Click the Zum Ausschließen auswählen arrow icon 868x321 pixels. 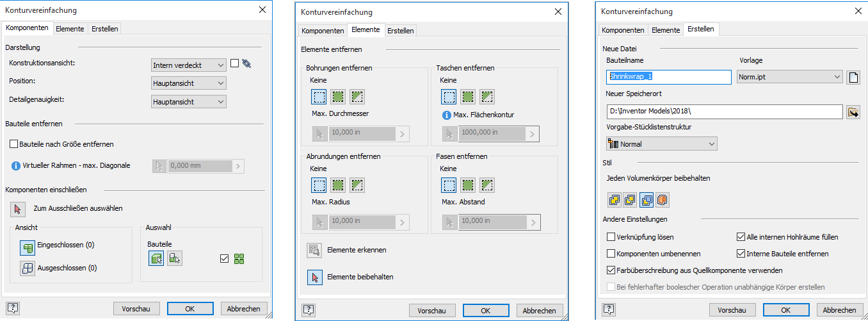tap(18, 208)
